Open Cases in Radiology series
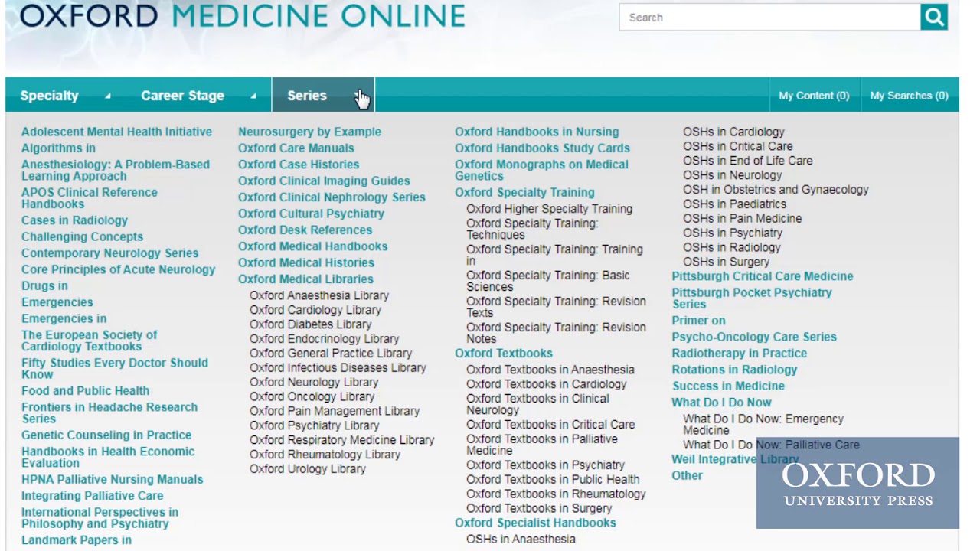 74,220
